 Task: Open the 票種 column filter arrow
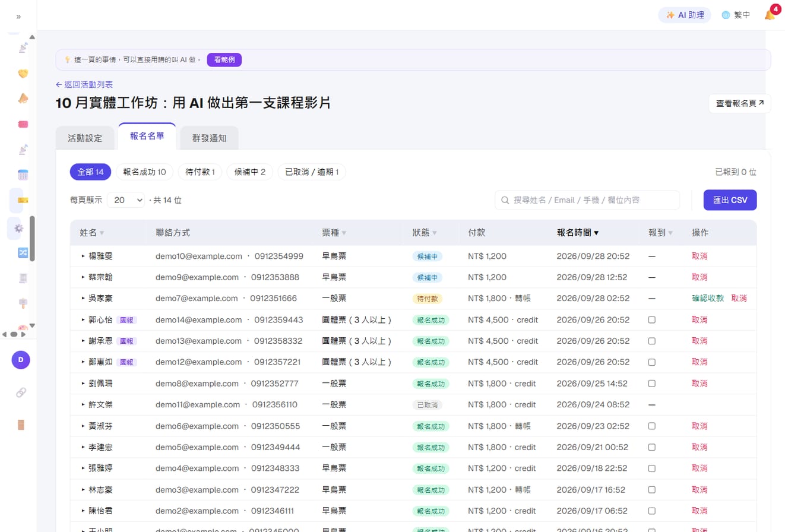tap(344, 233)
